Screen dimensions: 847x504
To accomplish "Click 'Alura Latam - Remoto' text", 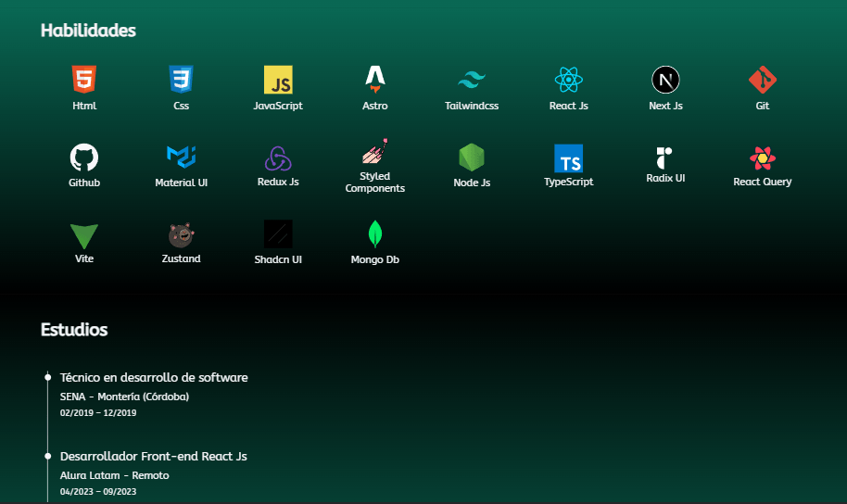I will 115,475.
